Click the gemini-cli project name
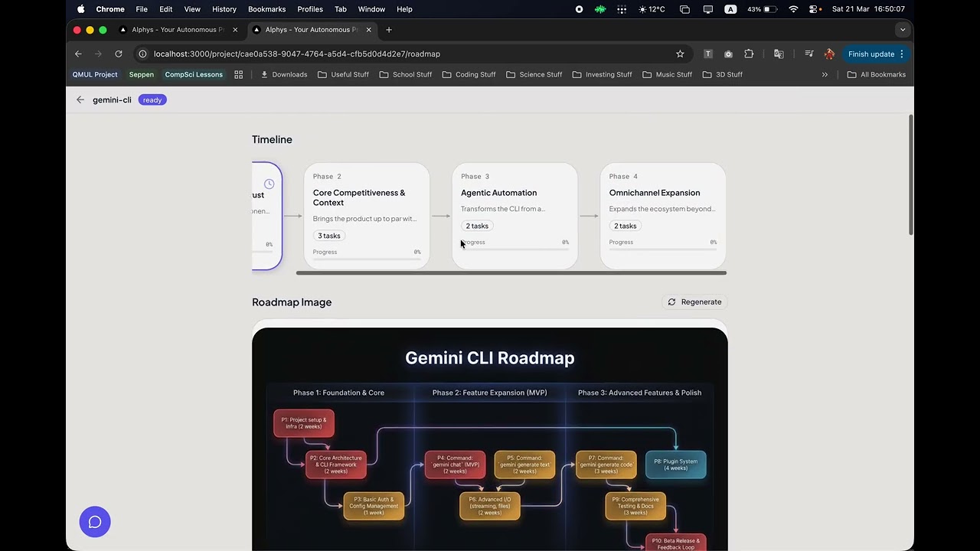 point(112,99)
